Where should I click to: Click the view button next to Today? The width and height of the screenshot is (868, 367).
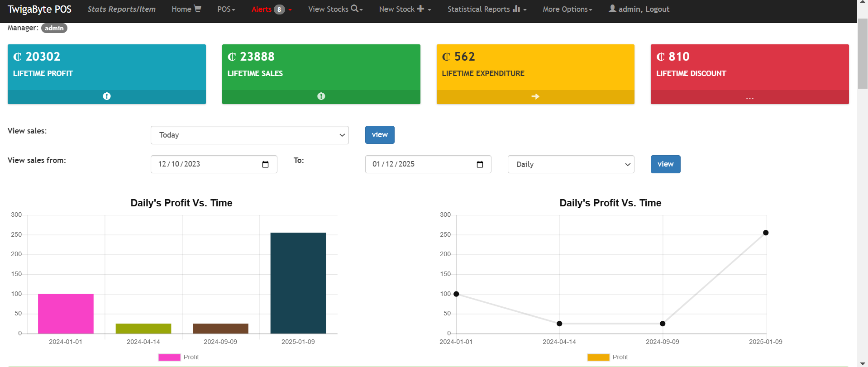379,135
